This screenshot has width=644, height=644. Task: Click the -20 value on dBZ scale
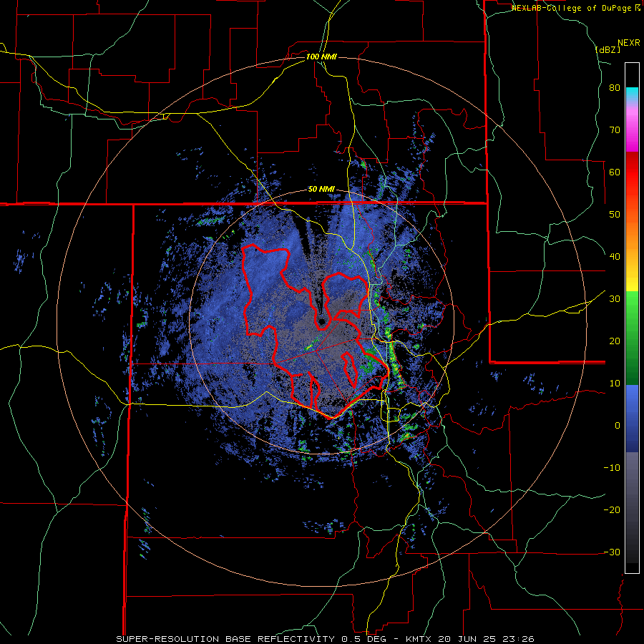click(612, 509)
